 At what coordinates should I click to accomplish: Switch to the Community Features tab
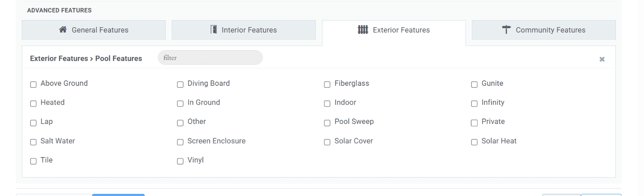coord(544,30)
